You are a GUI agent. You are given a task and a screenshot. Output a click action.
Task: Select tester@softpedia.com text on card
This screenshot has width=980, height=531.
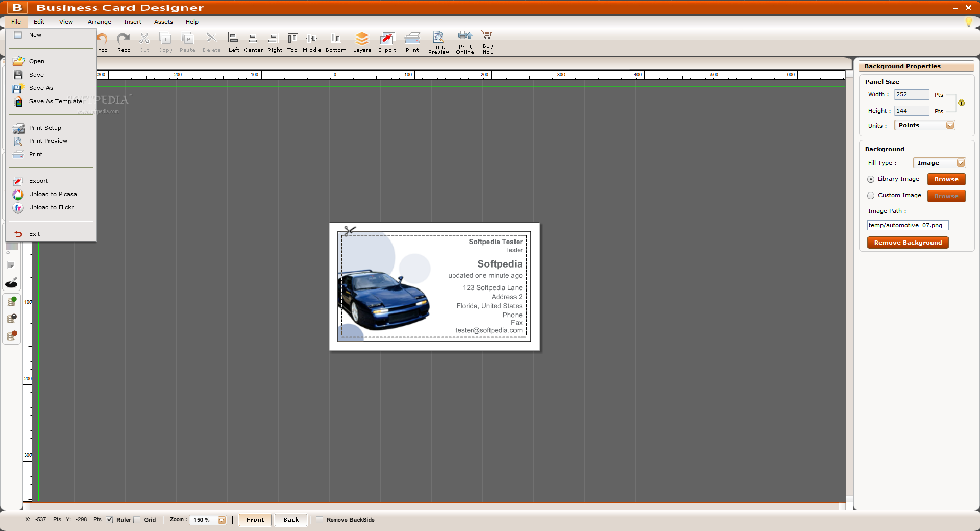click(489, 330)
